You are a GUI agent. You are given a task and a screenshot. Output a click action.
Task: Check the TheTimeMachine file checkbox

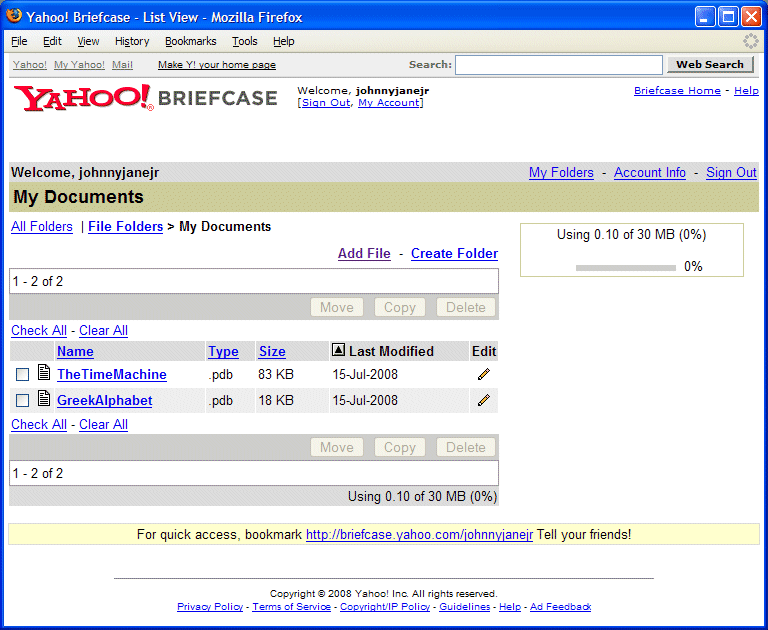(22, 375)
